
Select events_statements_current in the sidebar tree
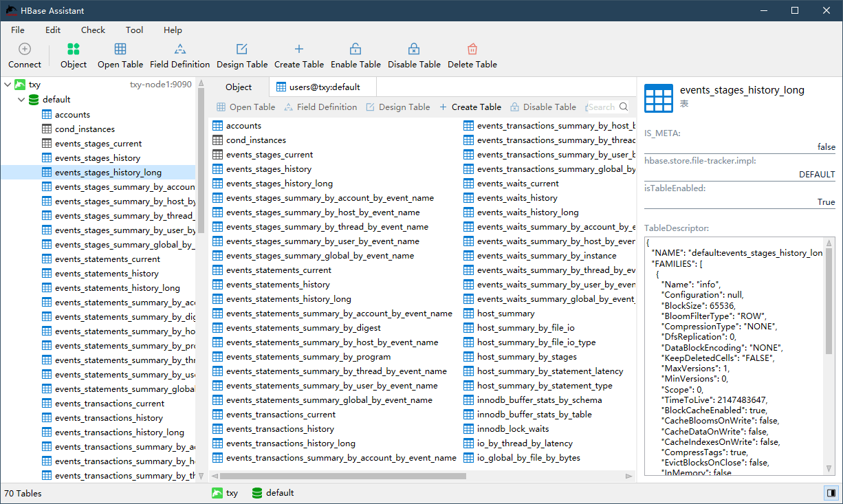pyautogui.click(x=107, y=259)
